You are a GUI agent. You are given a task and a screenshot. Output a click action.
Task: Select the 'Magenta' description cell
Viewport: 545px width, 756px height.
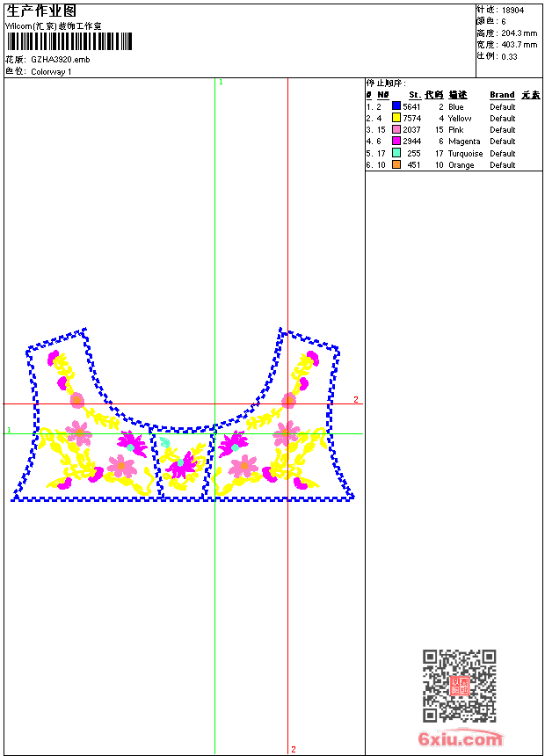point(464,142)
